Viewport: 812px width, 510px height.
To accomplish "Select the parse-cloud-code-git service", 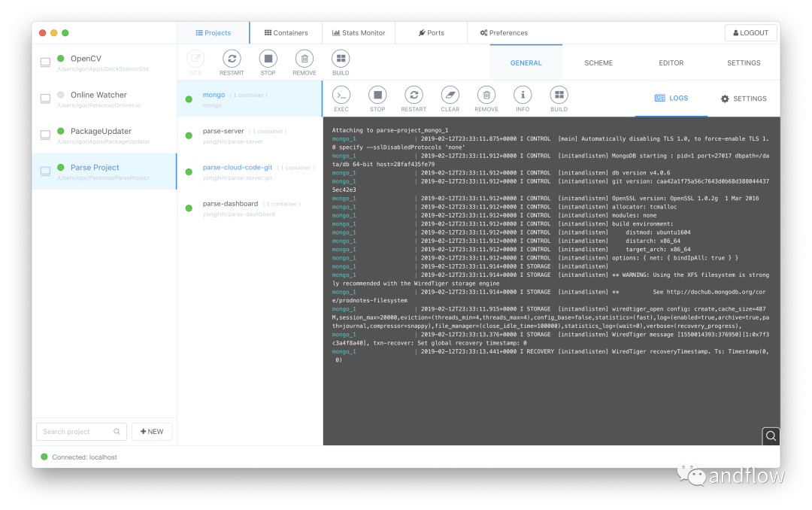I will pos(250,172).
